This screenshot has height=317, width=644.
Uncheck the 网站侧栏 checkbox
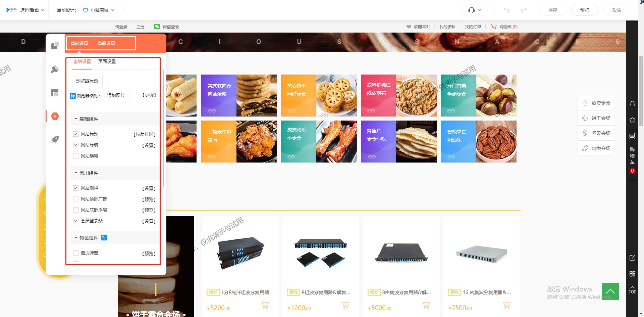coord(76,188)
